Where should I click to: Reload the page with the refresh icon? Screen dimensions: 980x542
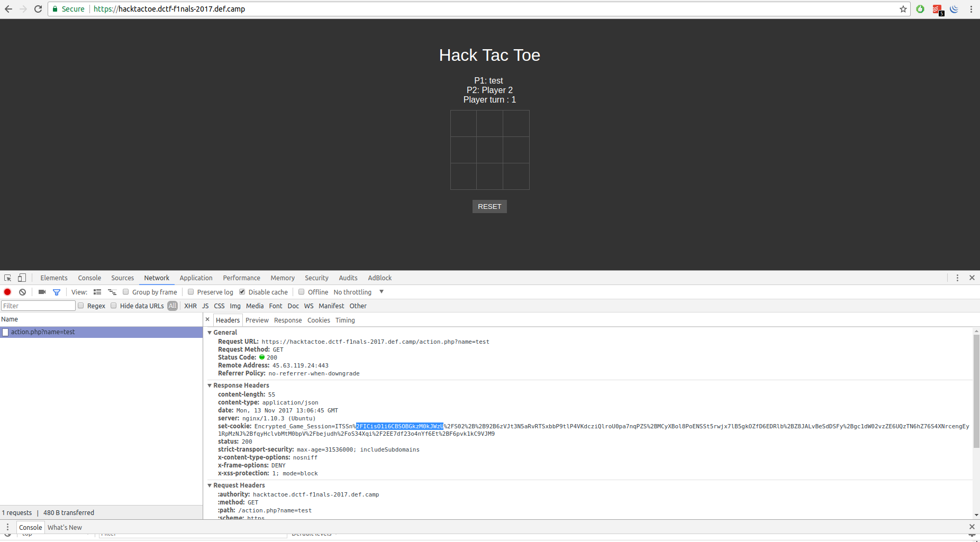pyautogui.click(x=38, y=9)
